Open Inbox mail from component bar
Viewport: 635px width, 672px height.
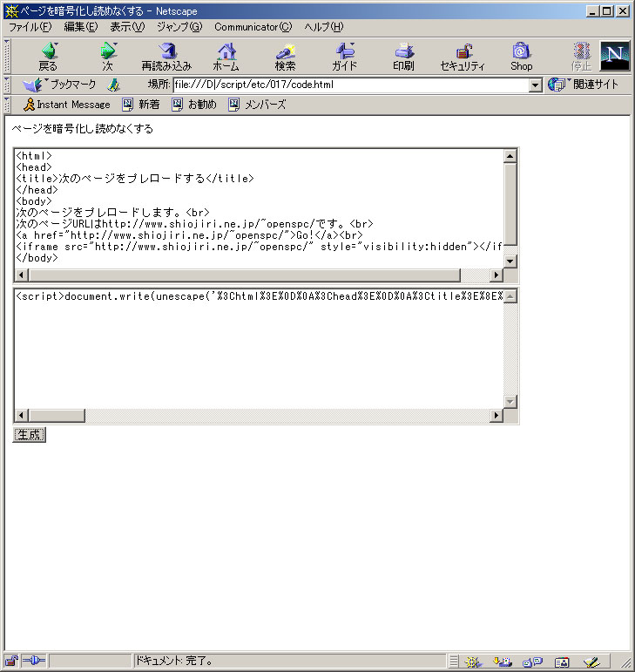pyautogui.click(x=502, y=662)
